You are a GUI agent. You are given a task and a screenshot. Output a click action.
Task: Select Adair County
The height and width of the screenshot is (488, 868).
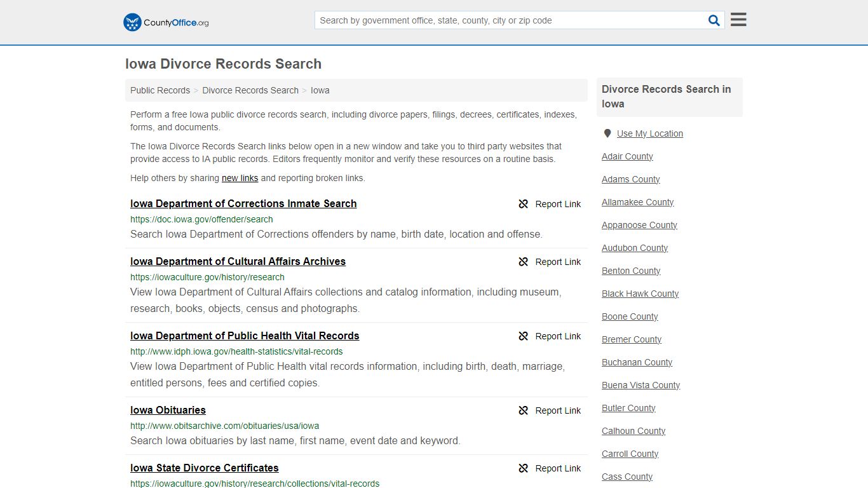point(627,156)
